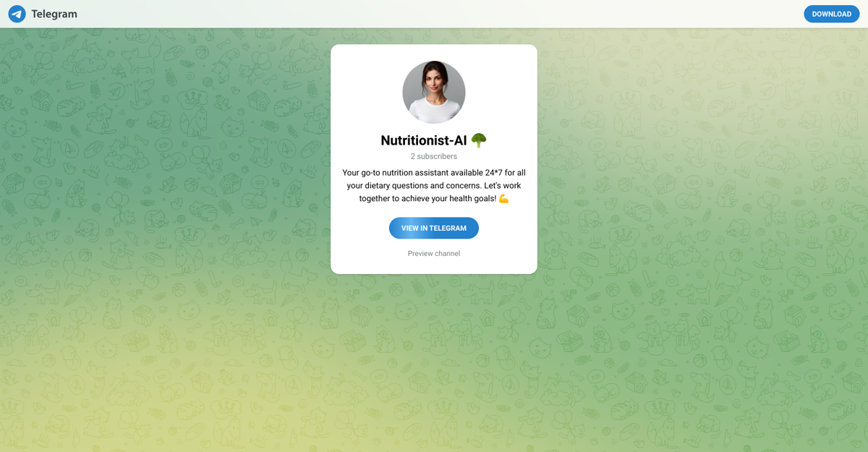
Task: Click the blue DOWNLOAD button
Action: (x=831, y=14)
